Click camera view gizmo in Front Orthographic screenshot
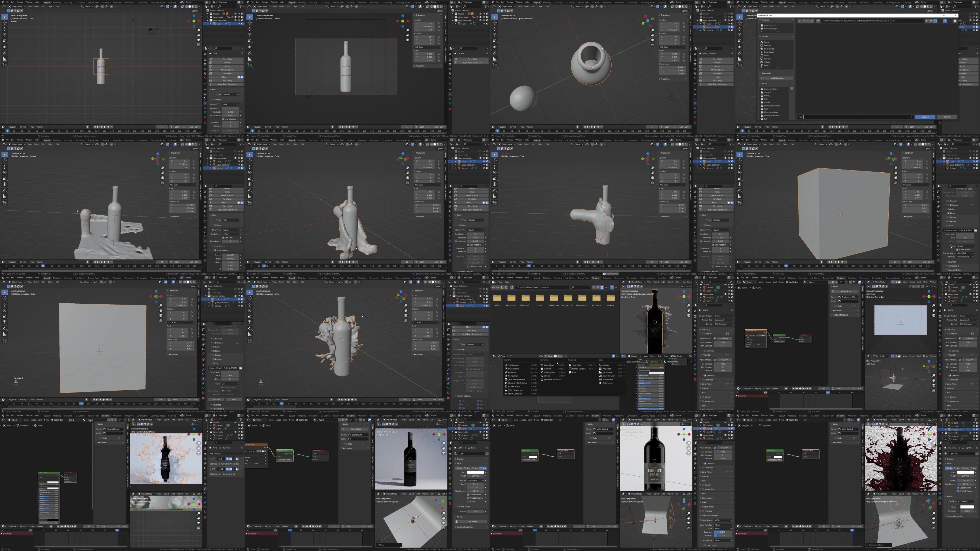Image resolution: width=980 pixels, height=551 pixels. [x=198, y=40]
